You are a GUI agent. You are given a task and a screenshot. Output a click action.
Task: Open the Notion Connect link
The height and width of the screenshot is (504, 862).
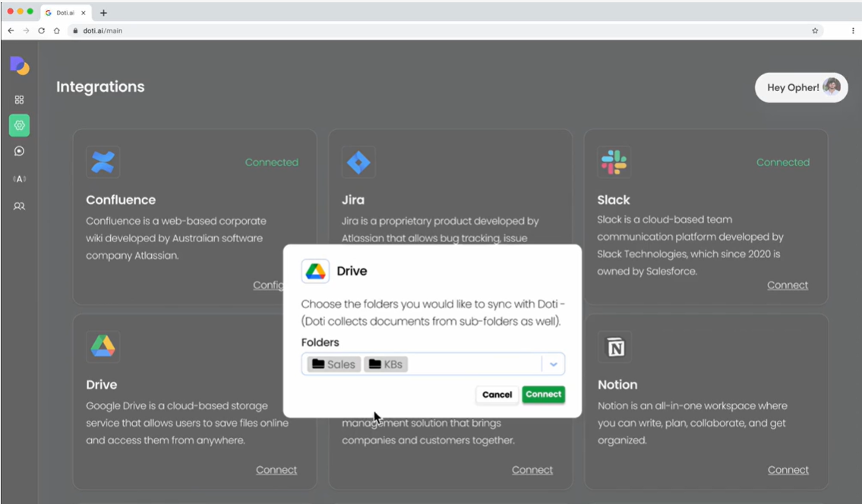pyautogui.click(x=788, y=469)
